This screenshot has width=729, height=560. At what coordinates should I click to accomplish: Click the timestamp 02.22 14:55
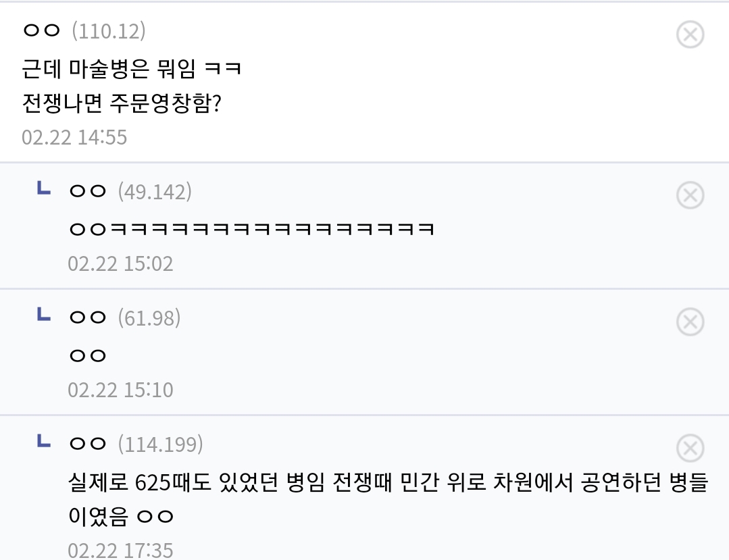click(74, 137)
